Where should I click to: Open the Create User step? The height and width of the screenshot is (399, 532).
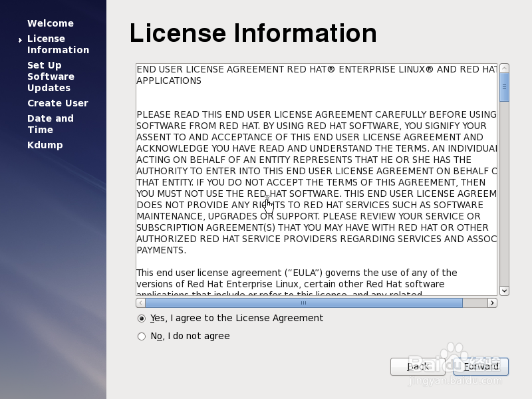(x=58, y=103)
